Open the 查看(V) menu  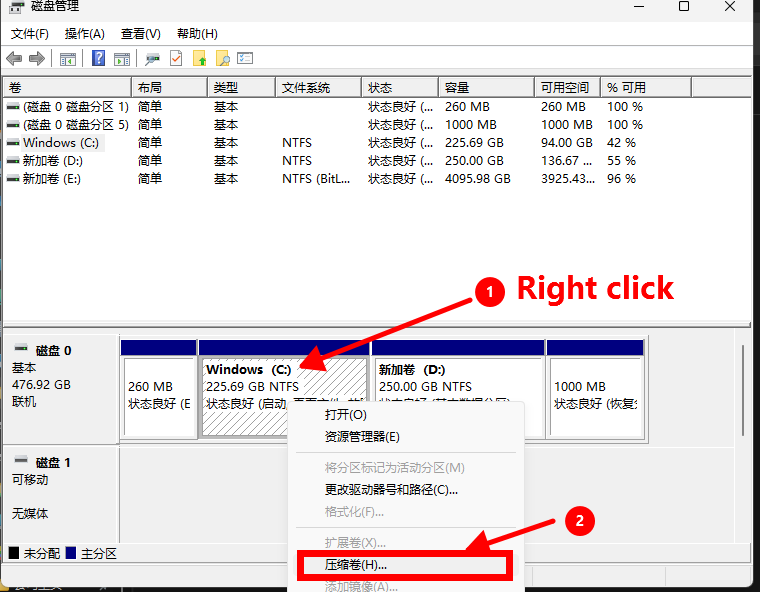140,34
